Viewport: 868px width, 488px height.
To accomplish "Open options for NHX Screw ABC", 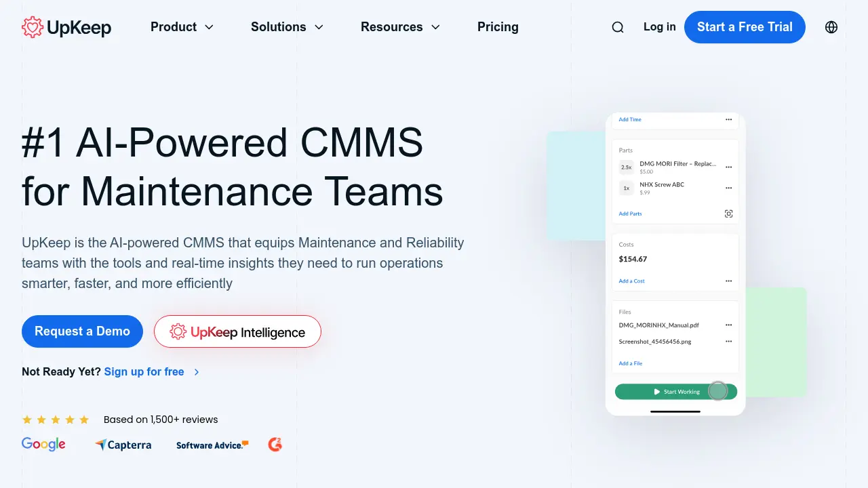I will point(728,188).
